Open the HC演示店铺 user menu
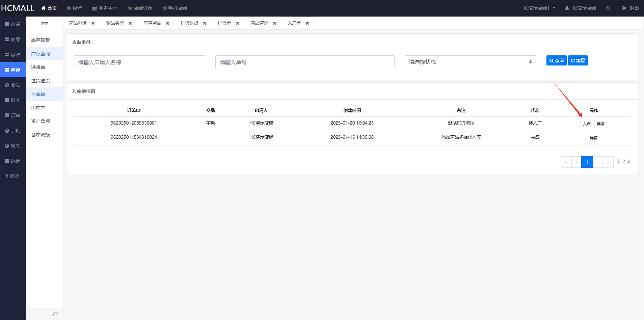The height and width of the screenshot is (320, 644). (x=581, y=8)
